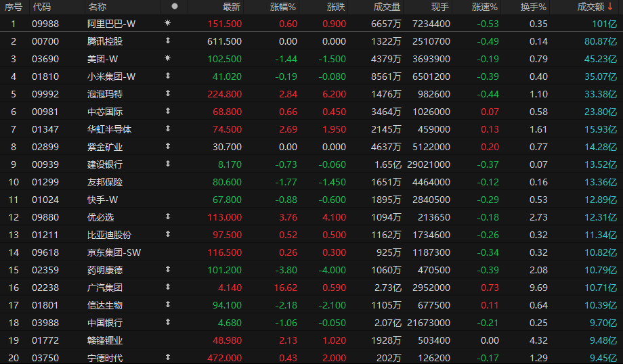Toggle the descending sort arrow next to 成交额

(x=610, y=6)
